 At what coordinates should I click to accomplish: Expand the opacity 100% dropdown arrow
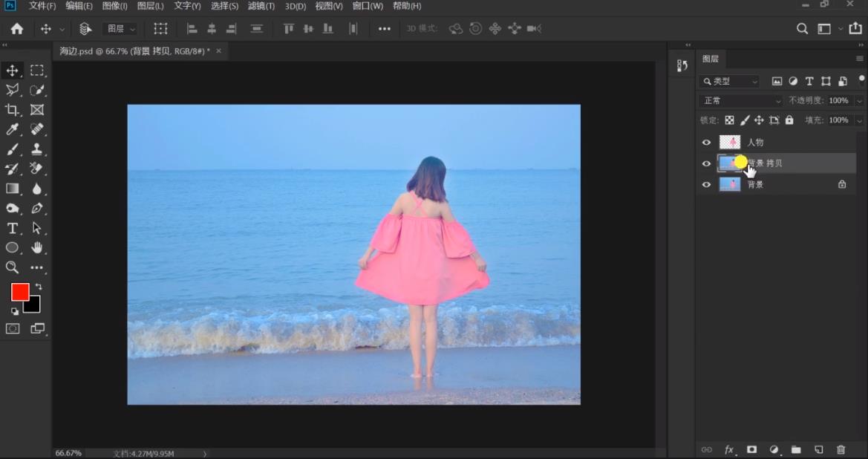859,100
